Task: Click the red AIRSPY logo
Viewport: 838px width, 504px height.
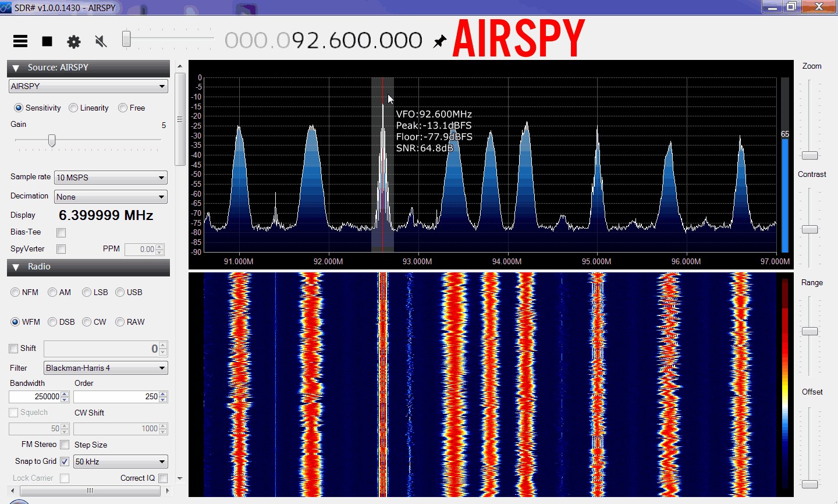Action: 518,38
